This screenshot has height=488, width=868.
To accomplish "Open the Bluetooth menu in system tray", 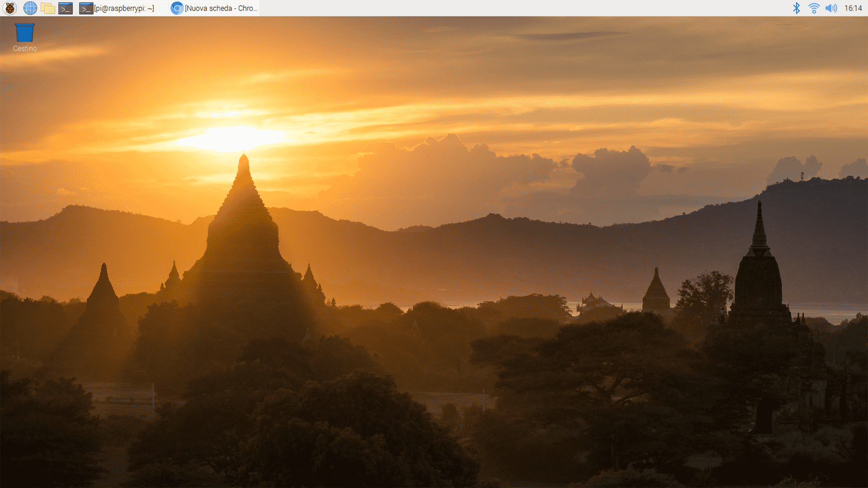I will click(796, 8).
